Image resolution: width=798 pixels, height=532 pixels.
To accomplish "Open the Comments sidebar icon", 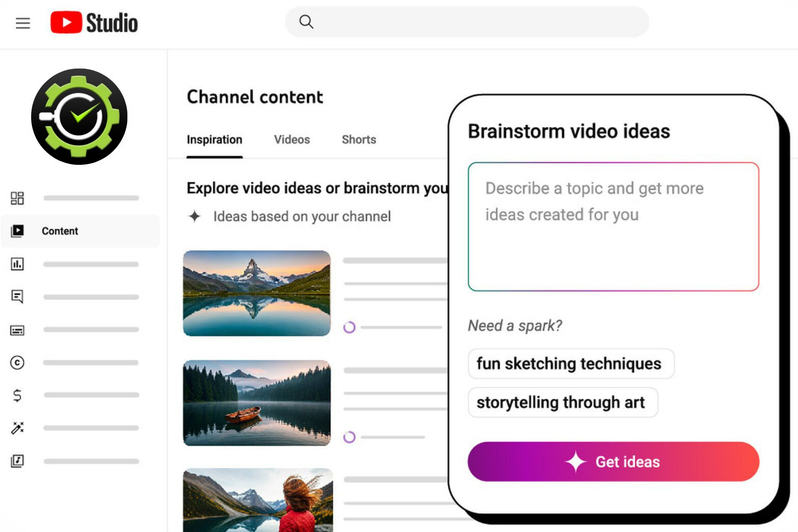I will coord(17,297).
